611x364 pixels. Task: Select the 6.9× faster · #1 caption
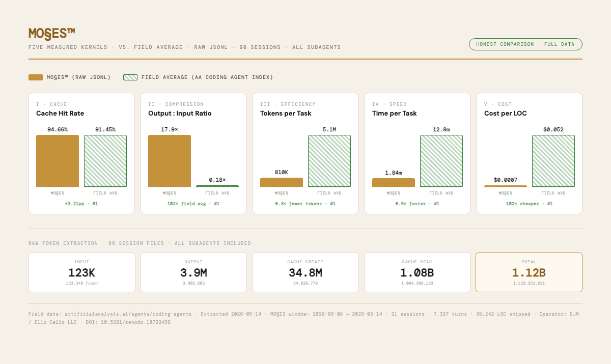coord(418,204)
